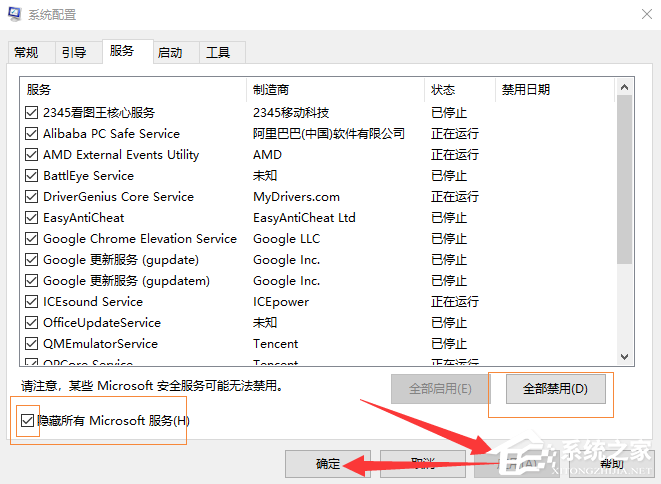This screenshot has height=484, width=661.
Task: Sort by the 制造商 column header
Action: point(335,90)
